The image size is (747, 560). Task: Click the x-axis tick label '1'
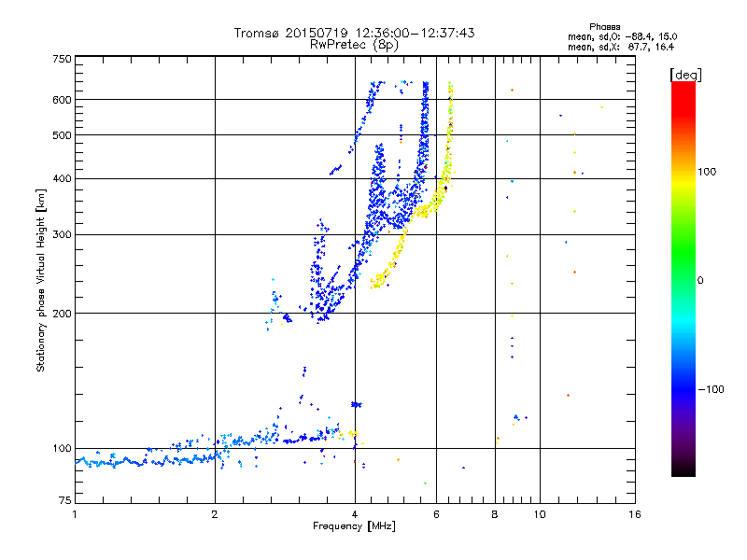pos(75,514)
